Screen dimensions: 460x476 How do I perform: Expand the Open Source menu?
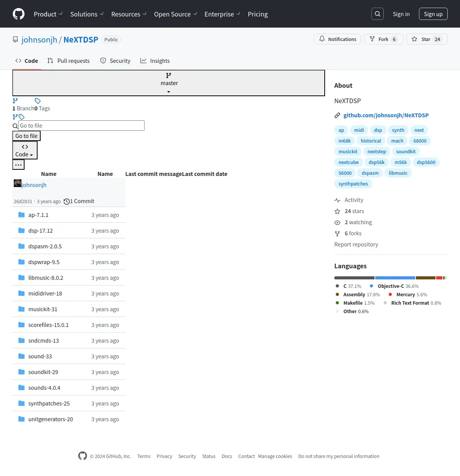click(x=176, y=14)
